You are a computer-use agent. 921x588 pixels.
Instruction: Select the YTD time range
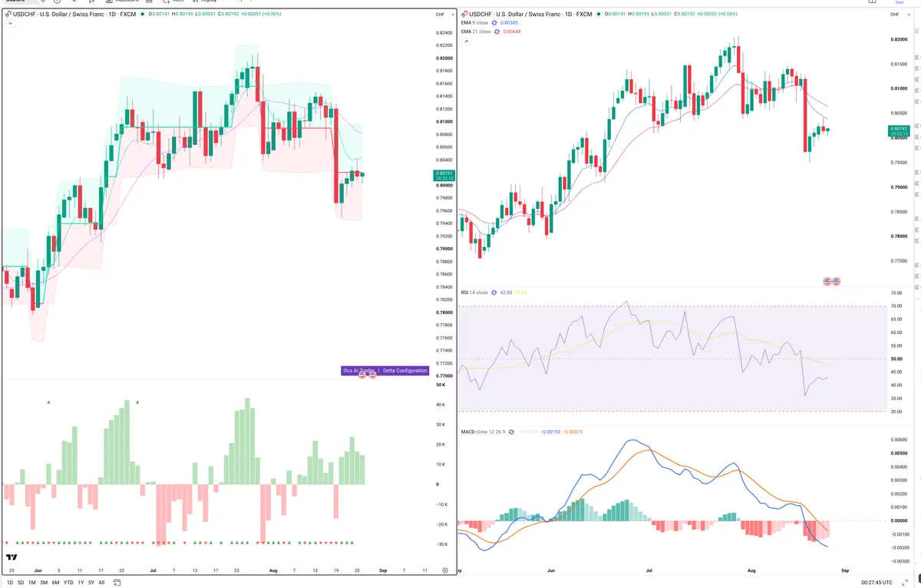point(68,583)
